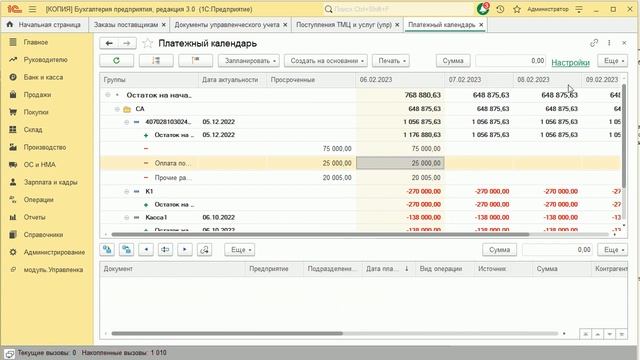This screenshot has height=360, width=640.
Task: Open Производство section in sidebar
Action: pyautogui.click(x=44, y=147)
